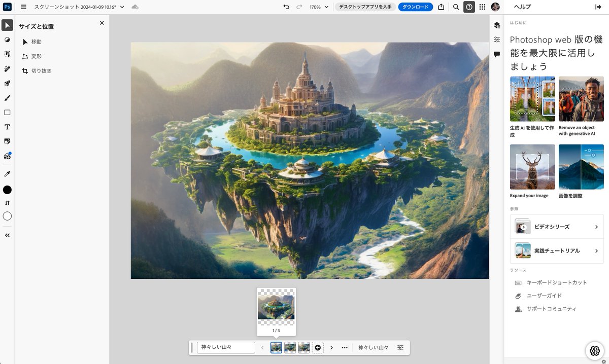Click the Place image tool
The image size is (609, 364).
[7, 141]
